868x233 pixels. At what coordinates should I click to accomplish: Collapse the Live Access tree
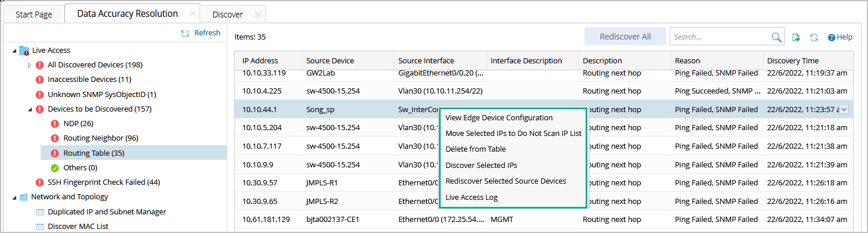[14, 51]
